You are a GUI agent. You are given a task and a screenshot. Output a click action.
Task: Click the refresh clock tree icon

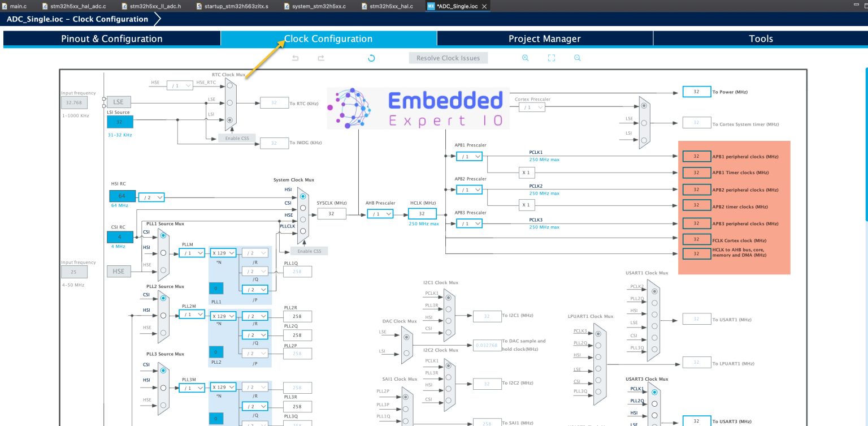[371, 58]
